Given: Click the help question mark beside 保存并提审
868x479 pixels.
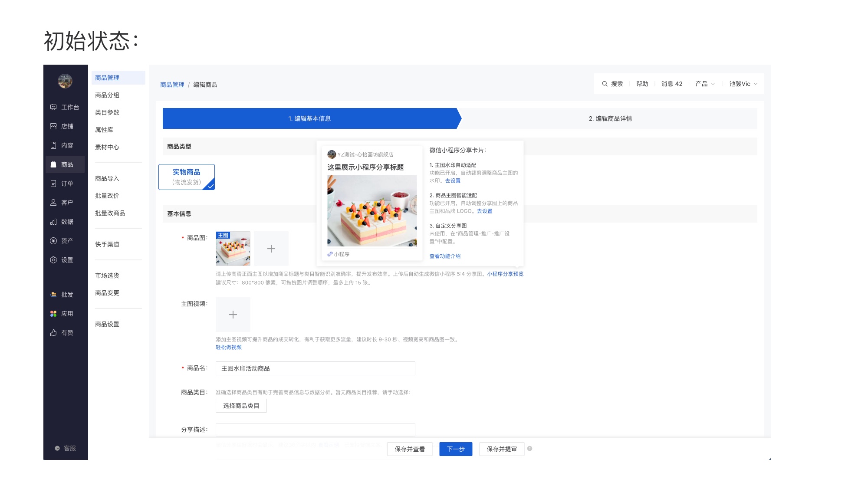Looking at the screenshot, I should (x=529, y=449).
